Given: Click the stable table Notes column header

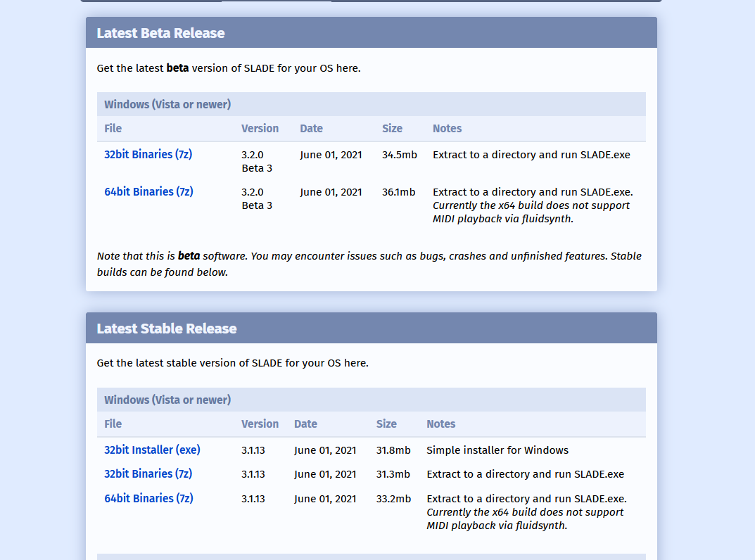Looking at the screenshot, I should (441, 424).
